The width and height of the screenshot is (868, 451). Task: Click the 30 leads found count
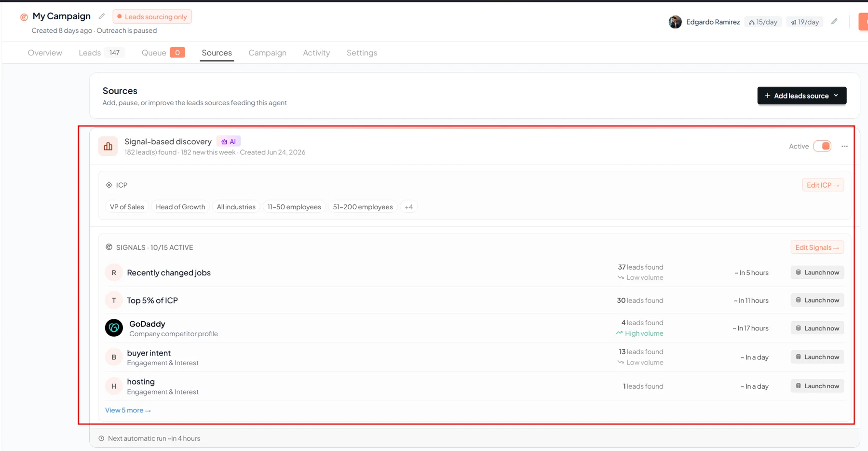[640, 300]
